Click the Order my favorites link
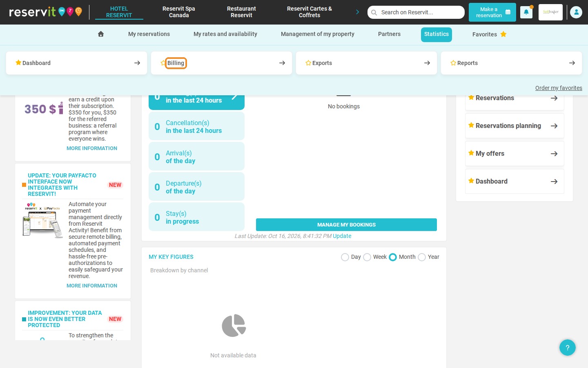Viewport: 588px width, 368px height. tap(559, 88)
